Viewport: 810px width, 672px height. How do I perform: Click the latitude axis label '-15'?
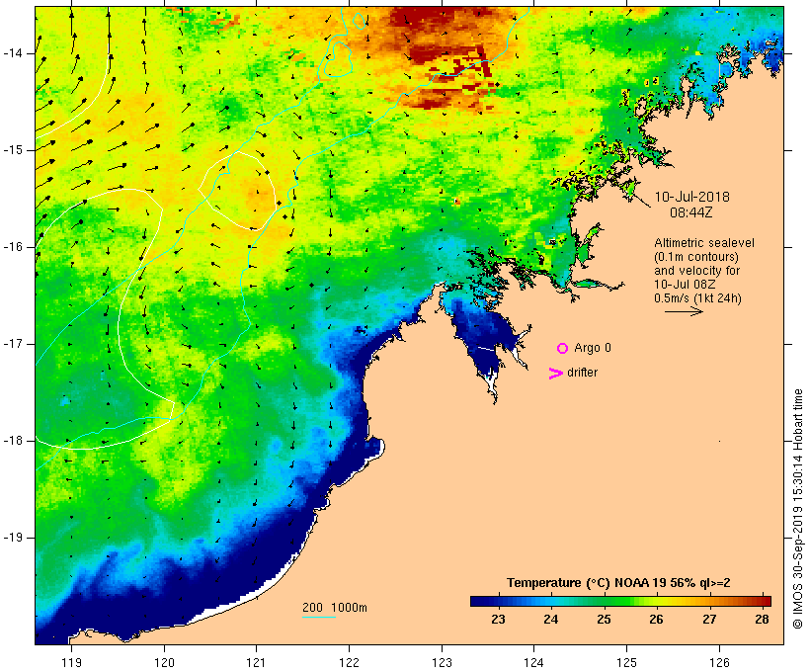pos(12,150)
